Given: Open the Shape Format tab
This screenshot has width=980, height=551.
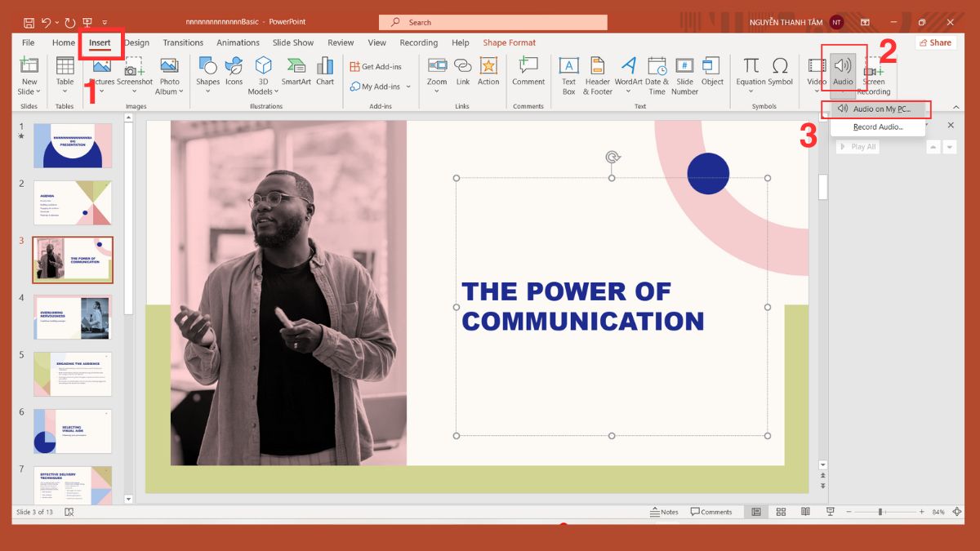Looking at the screenshot, I should tap(509, 42).
